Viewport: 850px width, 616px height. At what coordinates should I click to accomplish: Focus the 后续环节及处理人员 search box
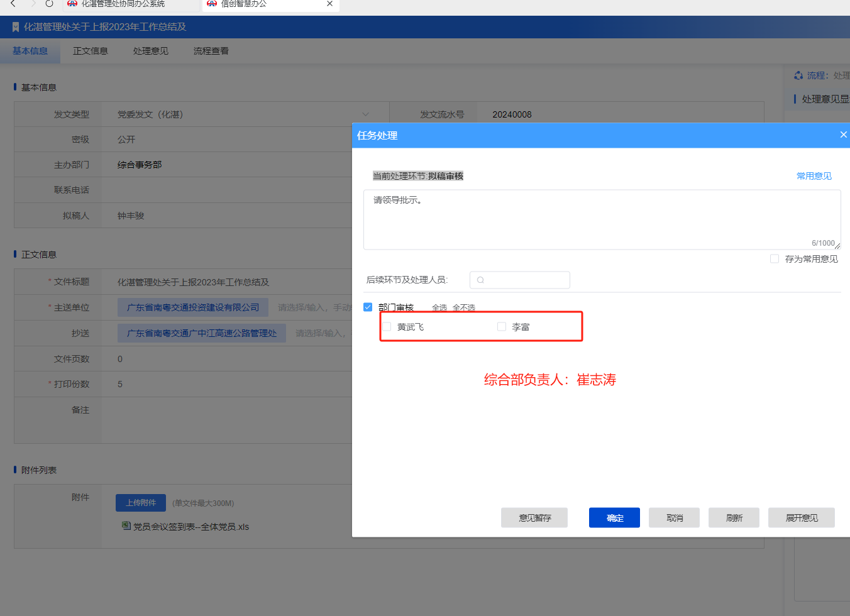click(x=520, y=280)
